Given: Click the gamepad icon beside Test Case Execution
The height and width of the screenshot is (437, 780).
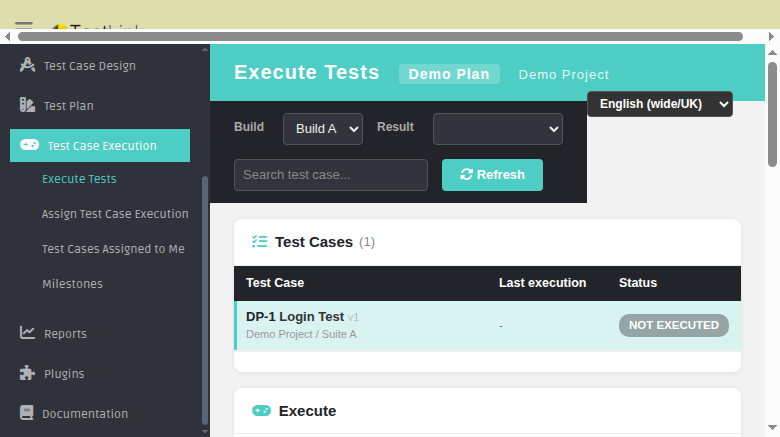Looking at the screenshot, I should click(29, 145).
